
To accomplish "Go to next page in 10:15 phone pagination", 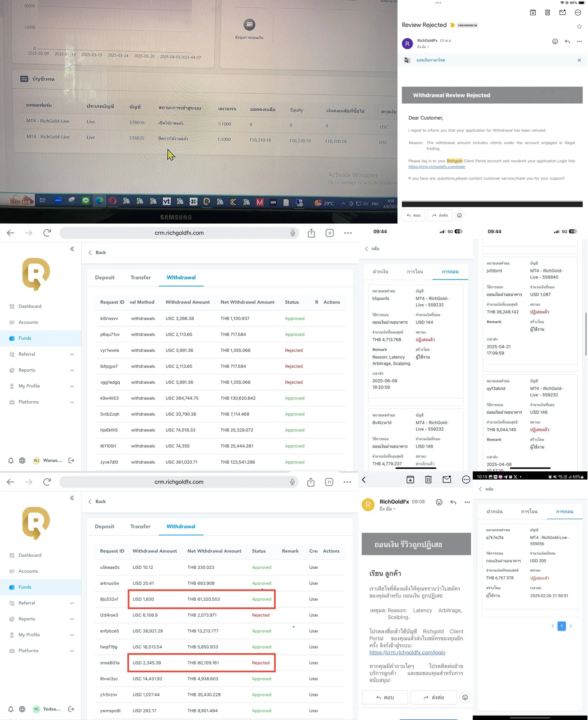I will click(571, 626).
